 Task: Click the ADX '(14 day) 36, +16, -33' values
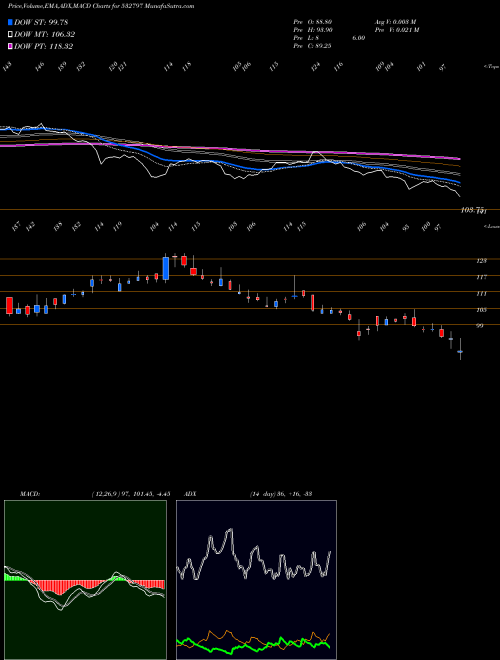point(280,493)
